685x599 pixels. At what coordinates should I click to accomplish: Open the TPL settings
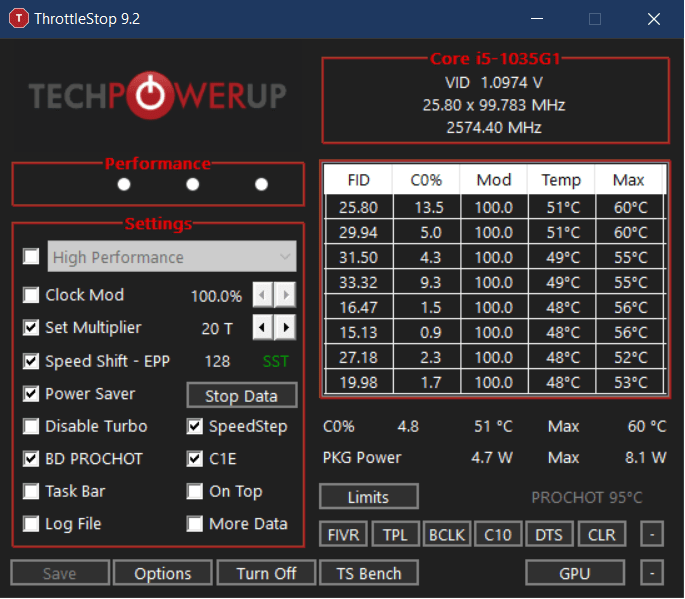[x=395, y=534]
